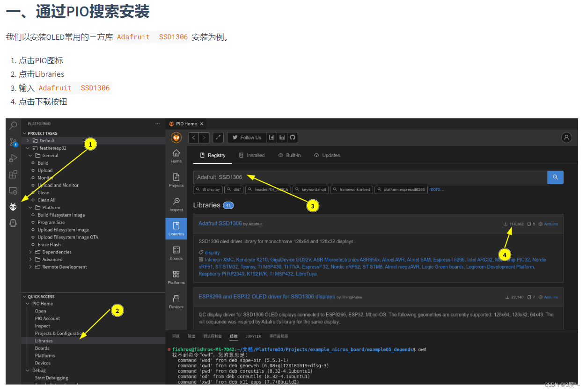Open ESP8266 and ESP32 OLED driver library
Image resolution: width=587 pixels, height=392 pixels.
point(267,297)
